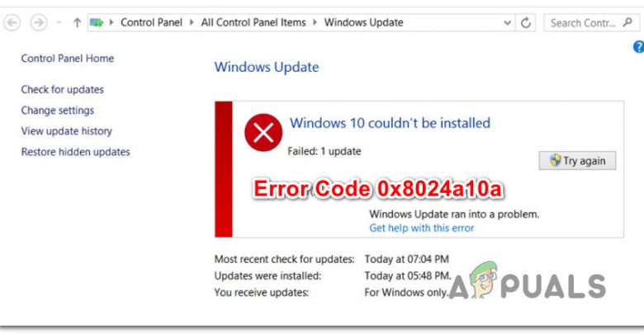Viewport: 644px width, 334px height.
Task: Expand the chevron after Control Panel breadcrumb
Action: pos(192,22)
